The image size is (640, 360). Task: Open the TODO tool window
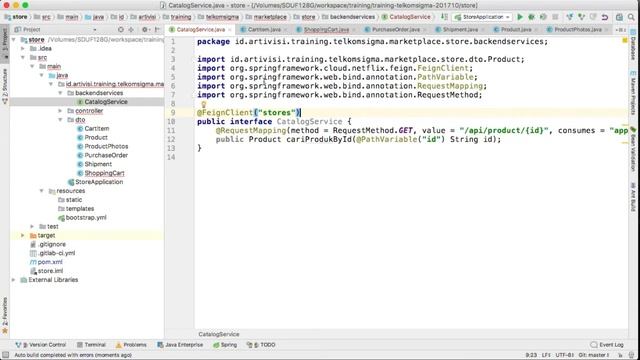tap(261, 345)
